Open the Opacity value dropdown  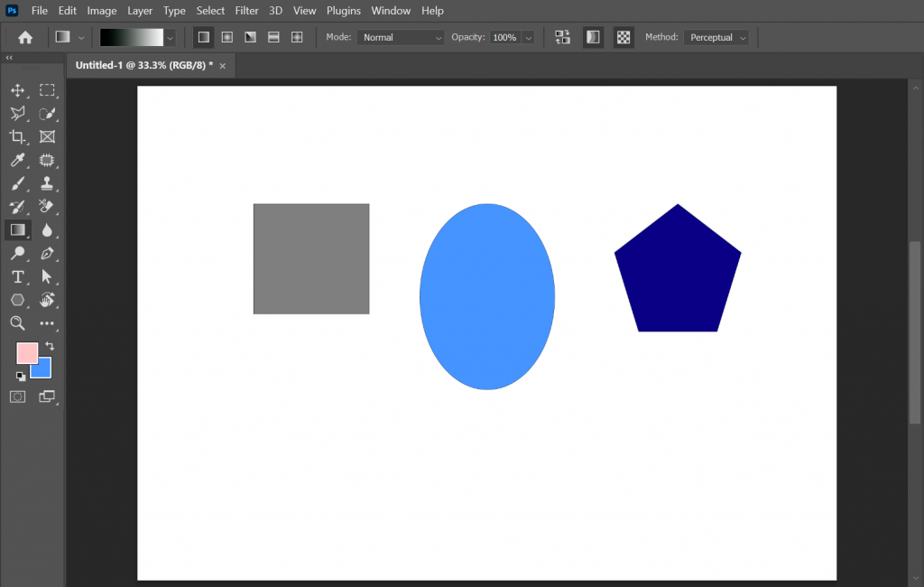(x=528, y=37)
